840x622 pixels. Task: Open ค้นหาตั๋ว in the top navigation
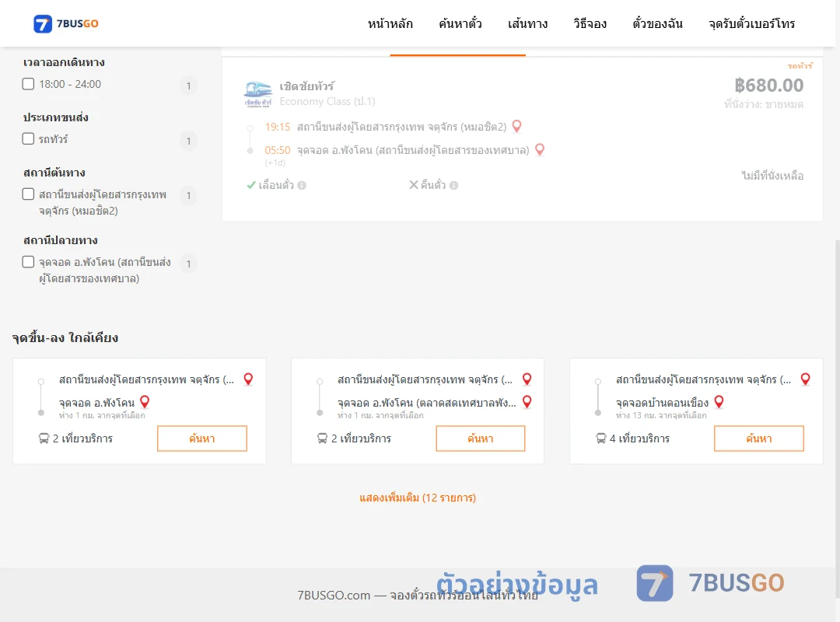click(460, 23)
